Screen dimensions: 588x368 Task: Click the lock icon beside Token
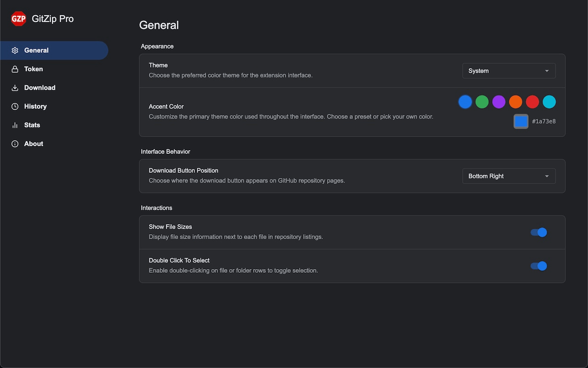[15, 69]
